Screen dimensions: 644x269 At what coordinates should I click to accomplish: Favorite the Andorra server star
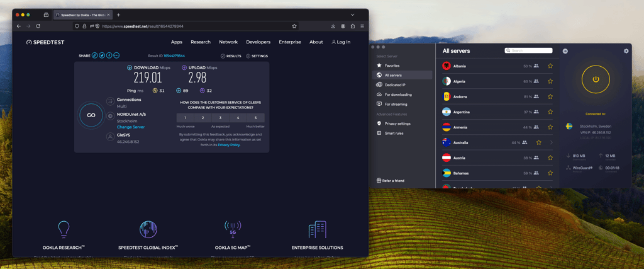pos(550,96)
